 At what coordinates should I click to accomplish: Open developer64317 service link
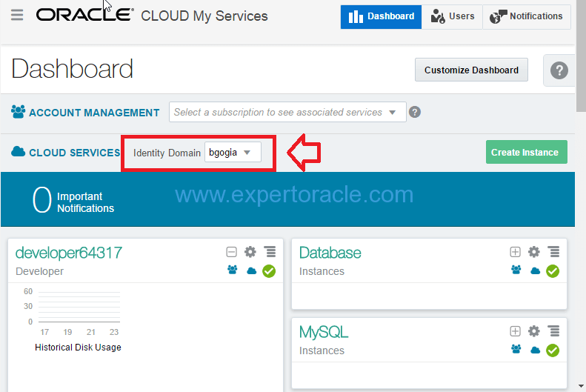69,253
